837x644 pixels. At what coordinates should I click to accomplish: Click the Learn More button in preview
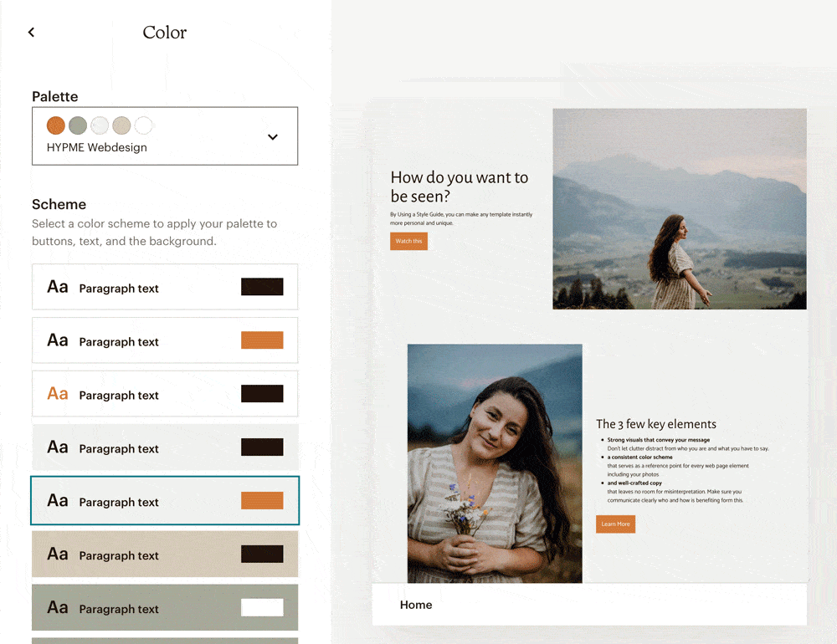tap(615, 524)
